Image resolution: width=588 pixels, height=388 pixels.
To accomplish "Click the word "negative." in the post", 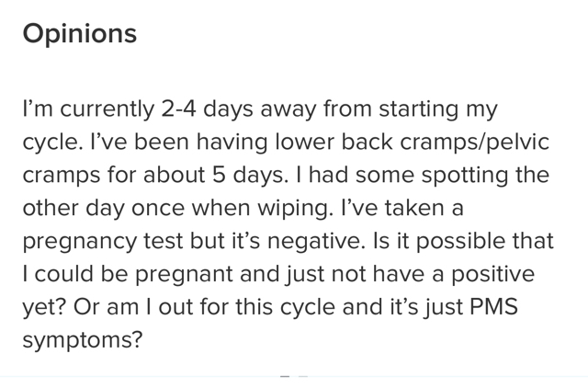I will click(316, 242).
